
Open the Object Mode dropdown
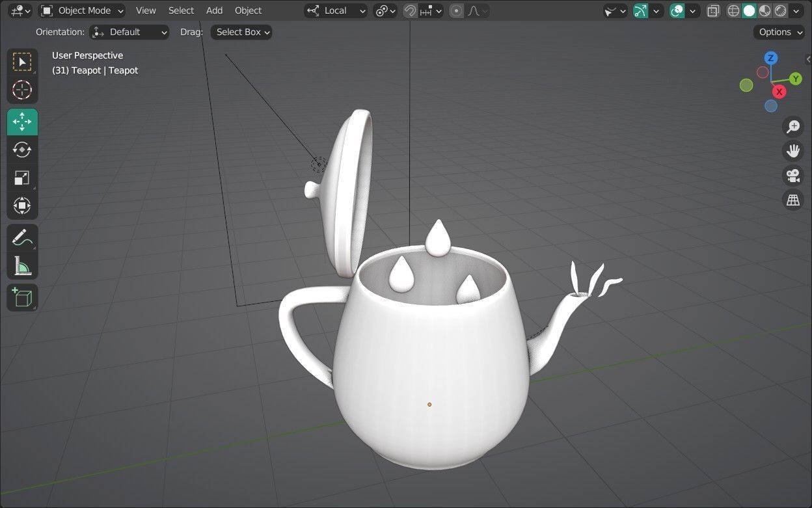pos(82,10)
